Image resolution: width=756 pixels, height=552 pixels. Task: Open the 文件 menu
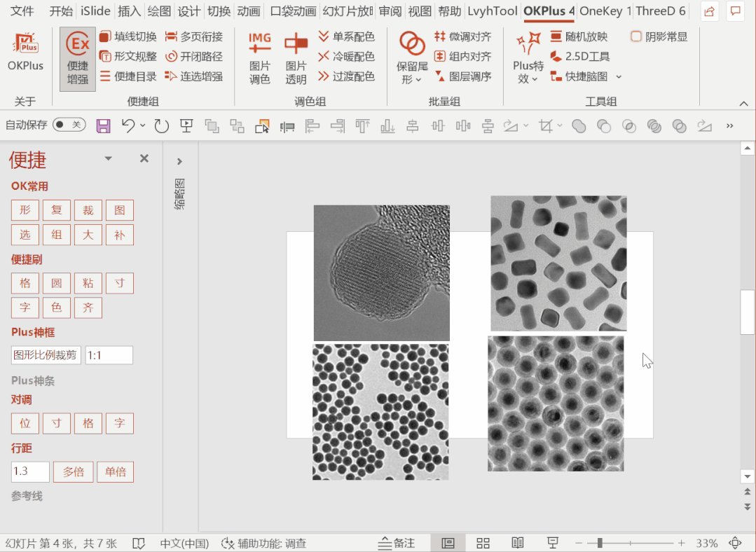pyautogui.click(x=22, y=11)
